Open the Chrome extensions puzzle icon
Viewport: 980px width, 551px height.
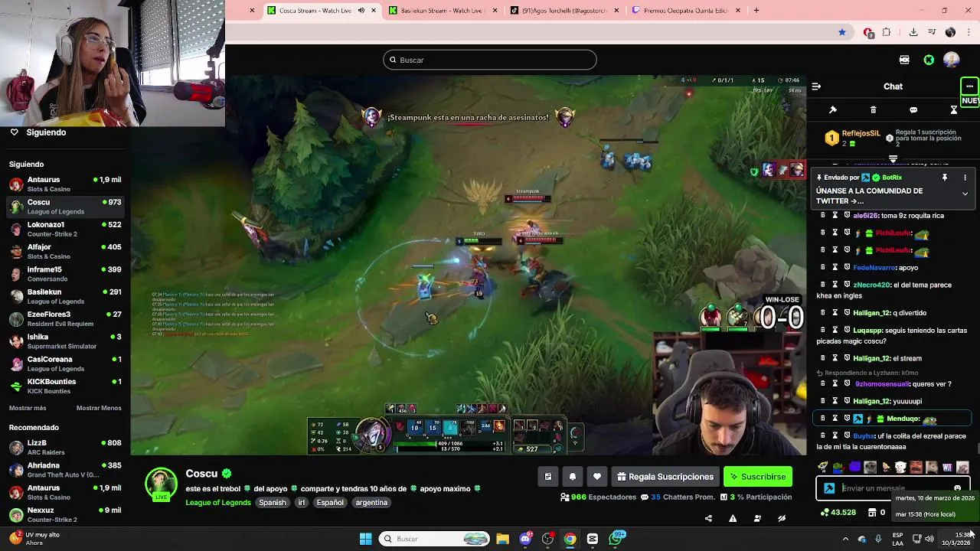point(887,32)
